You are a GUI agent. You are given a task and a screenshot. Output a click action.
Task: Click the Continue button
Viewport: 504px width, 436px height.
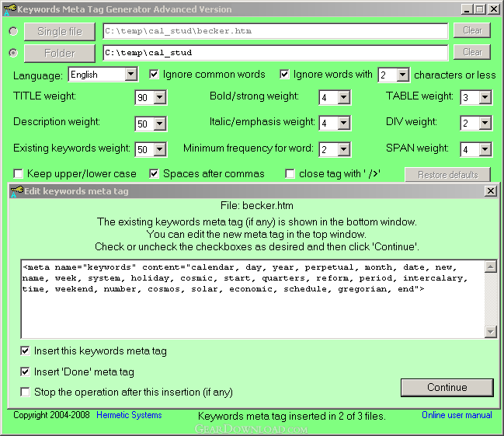click(x=447, y=387)
